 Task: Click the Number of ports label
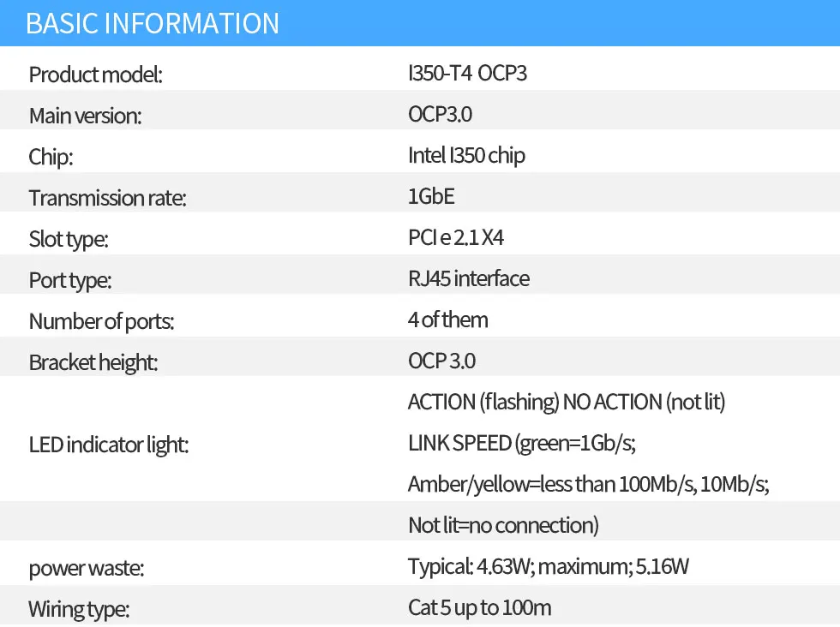click(x=101, y=321)
